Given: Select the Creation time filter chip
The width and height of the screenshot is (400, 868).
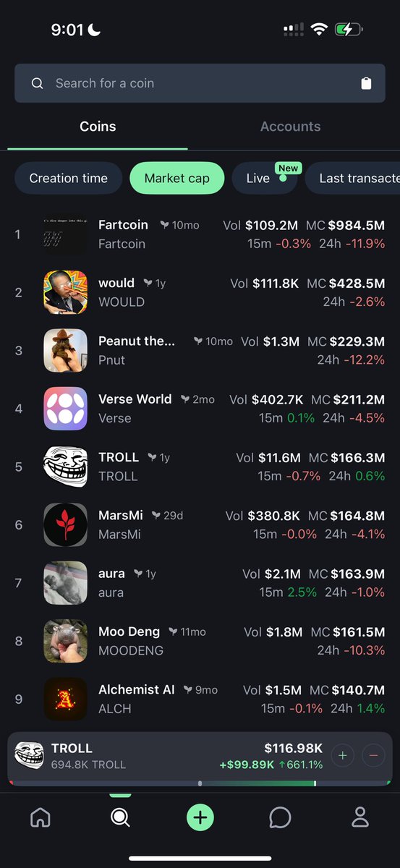Looking at the screenshot, I should pyautogui.click(x=69, y=178).
